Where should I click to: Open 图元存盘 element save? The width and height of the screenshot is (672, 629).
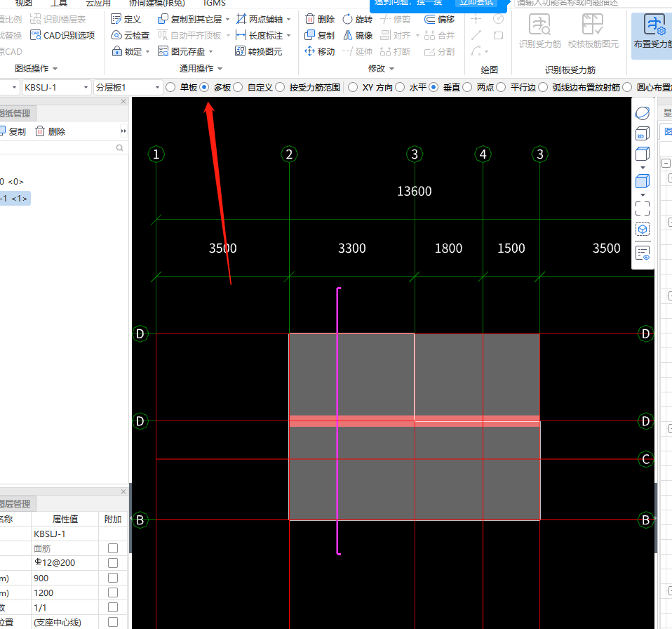pyautogui.click(x=181, y=52)
